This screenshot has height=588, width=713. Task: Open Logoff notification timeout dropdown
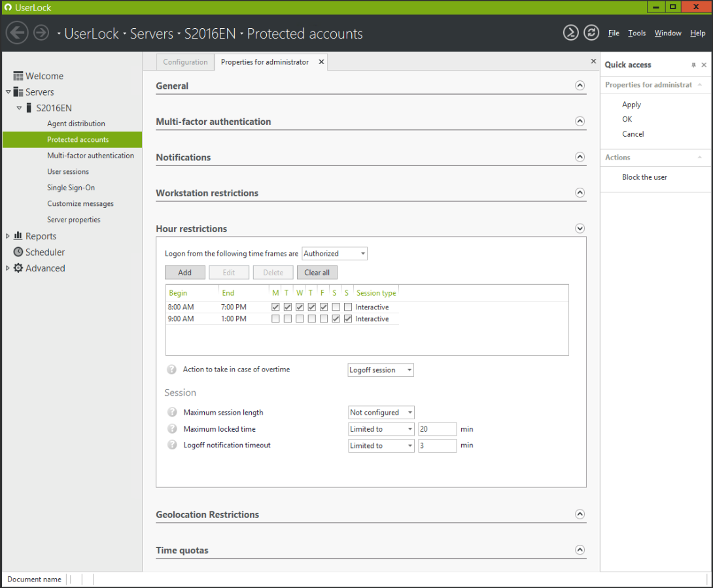(381, 445)
